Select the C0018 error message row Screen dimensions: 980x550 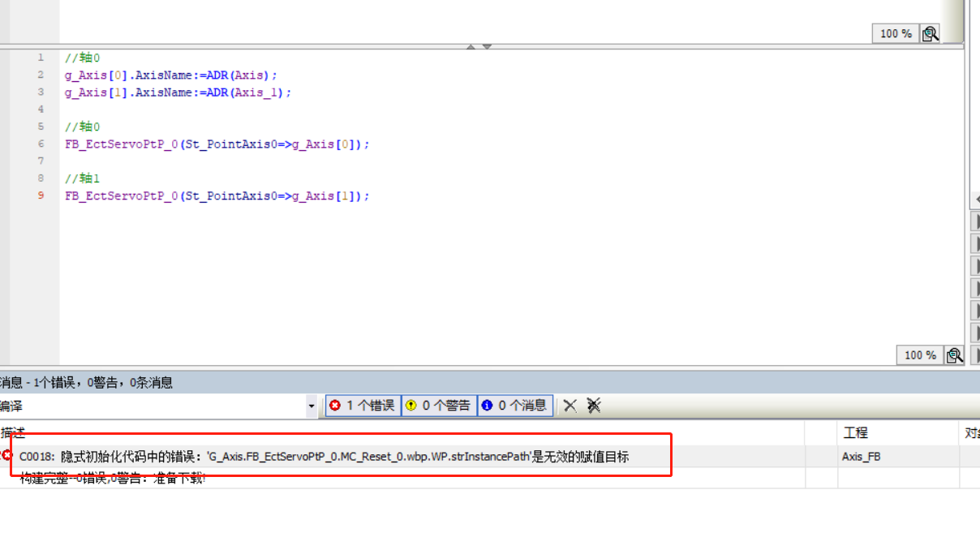325,457
